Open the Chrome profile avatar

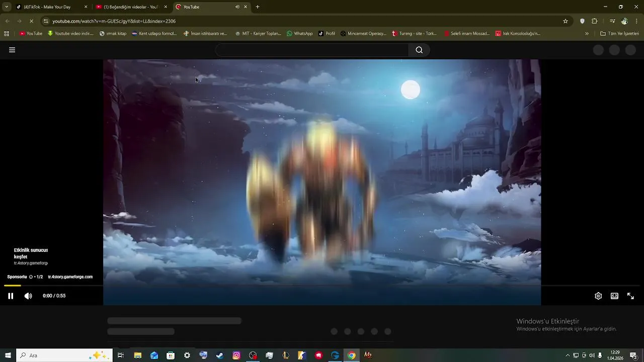coord(624,21)
